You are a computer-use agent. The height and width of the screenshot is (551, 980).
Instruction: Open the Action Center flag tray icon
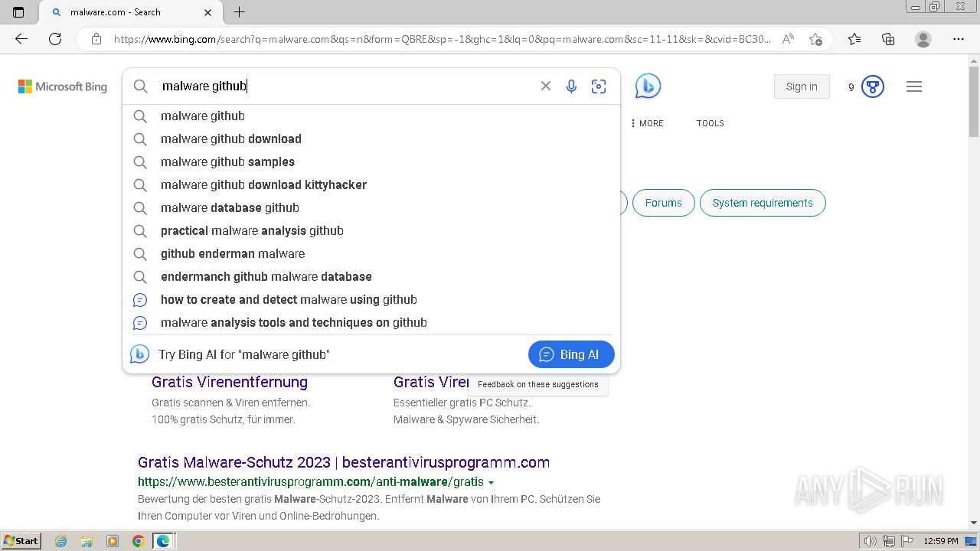coord(906,541)
